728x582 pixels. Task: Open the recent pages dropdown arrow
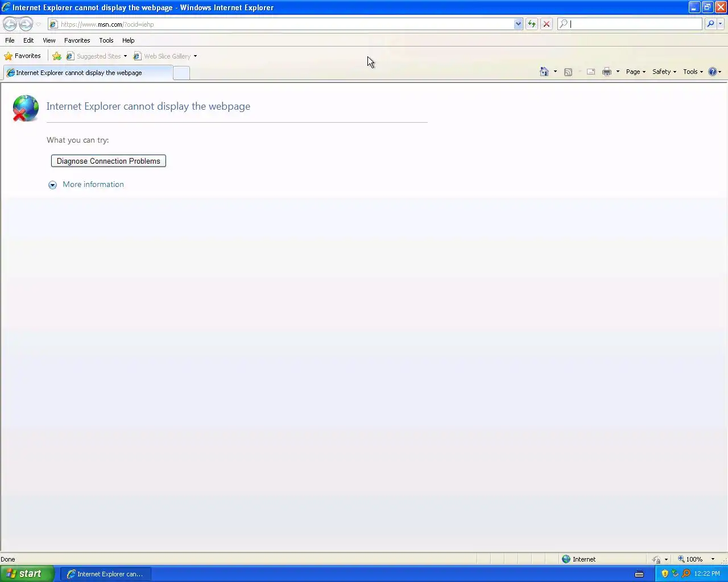38,24
